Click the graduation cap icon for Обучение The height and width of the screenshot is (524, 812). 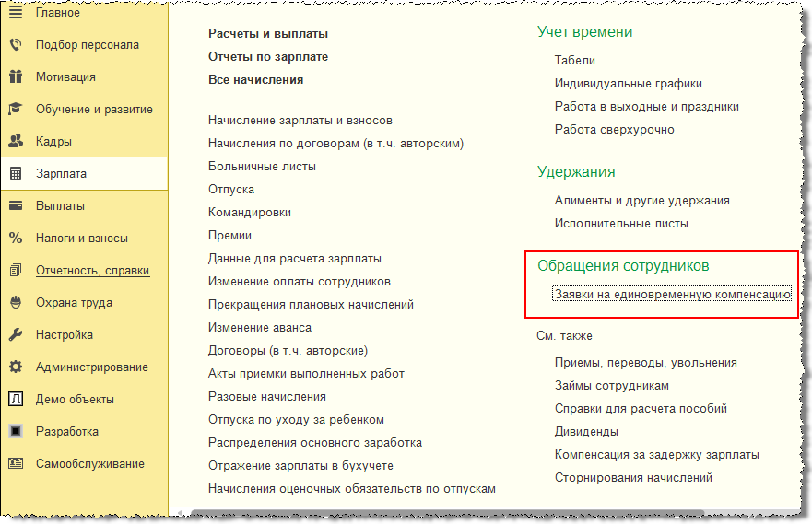coord(16,110)
